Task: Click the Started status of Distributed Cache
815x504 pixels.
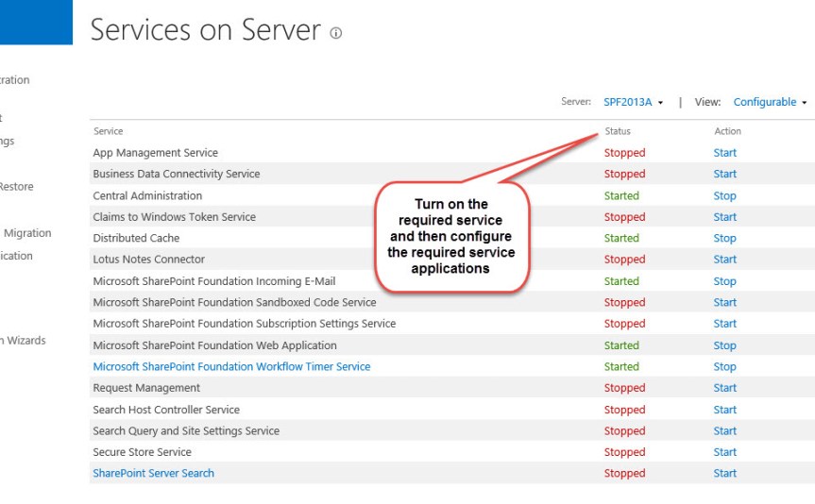Action: 621,239
